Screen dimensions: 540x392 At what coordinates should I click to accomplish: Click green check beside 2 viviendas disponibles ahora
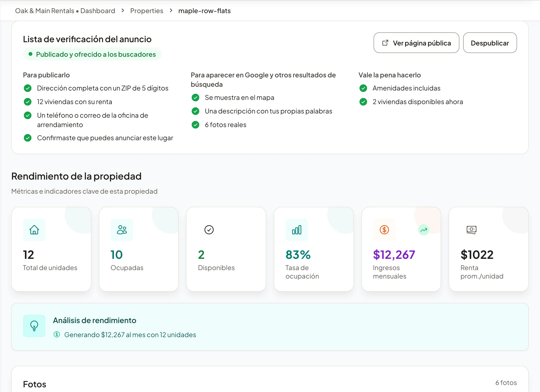click(x=363, y=102)
